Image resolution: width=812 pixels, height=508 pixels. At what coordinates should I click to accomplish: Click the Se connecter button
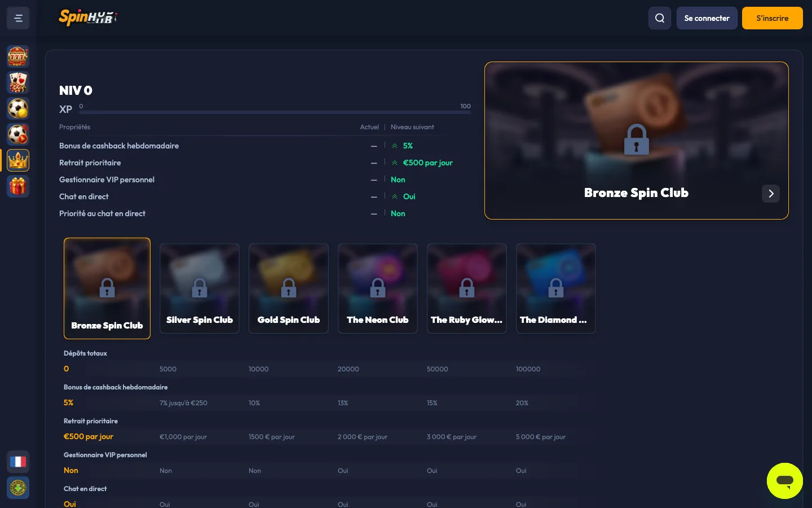(707, 18)
